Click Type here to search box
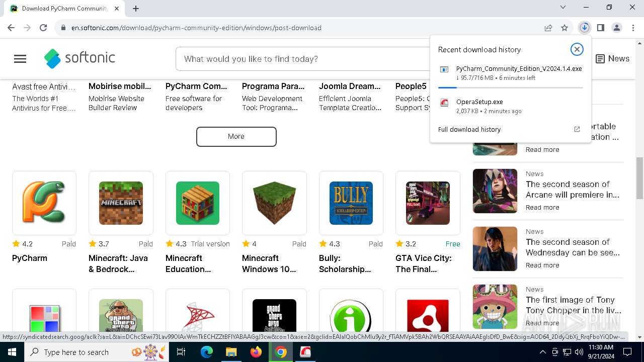 [96, 352]
